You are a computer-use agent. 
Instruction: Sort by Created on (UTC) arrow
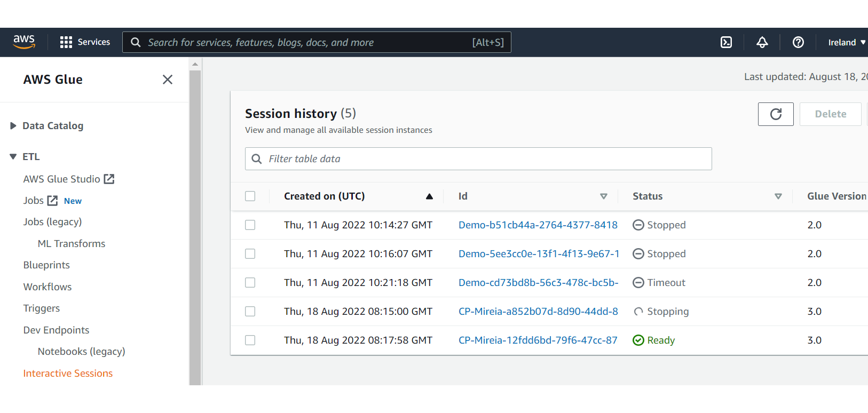[x=429, y=196]
